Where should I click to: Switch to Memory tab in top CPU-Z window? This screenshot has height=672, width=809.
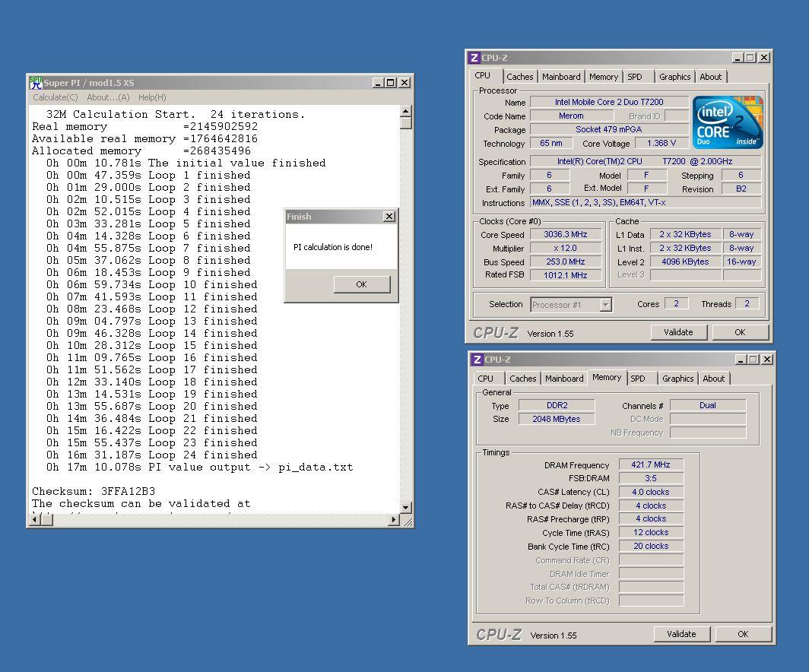point(604,77)
